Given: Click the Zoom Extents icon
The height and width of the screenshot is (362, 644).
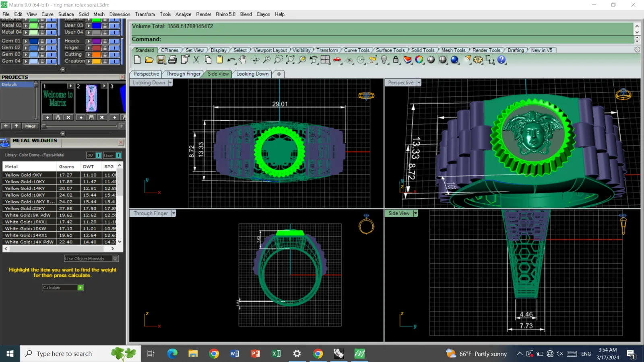Looking at the screenshot, I should point(290,60).
